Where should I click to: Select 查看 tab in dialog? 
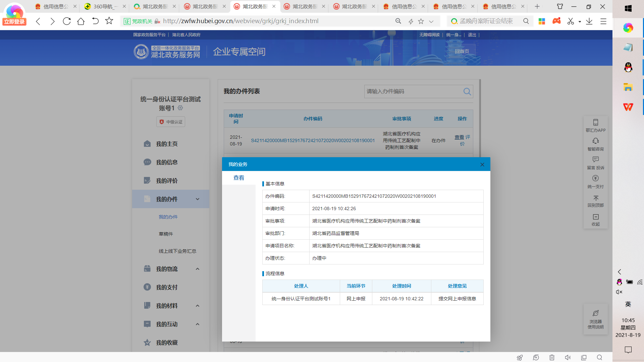[239, 178]
